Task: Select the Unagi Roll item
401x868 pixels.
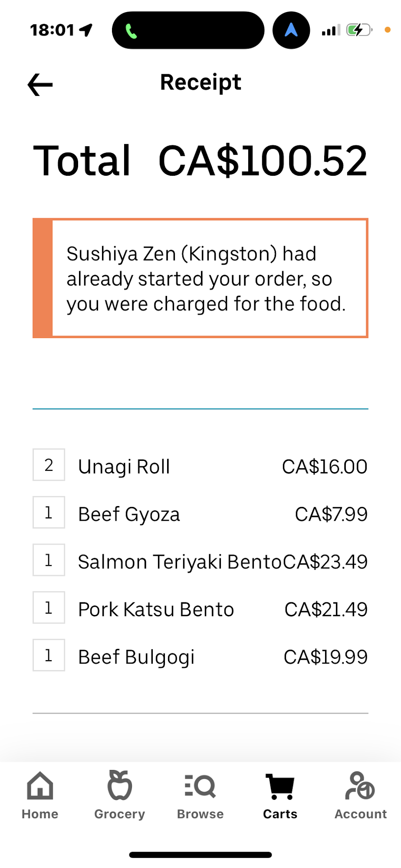Action: point(124,467)
